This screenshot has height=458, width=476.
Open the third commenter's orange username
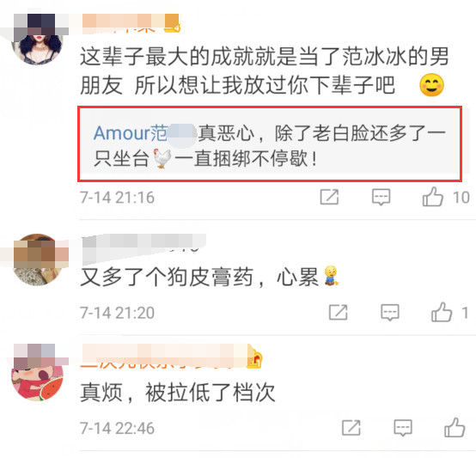(x=164, y=356)
